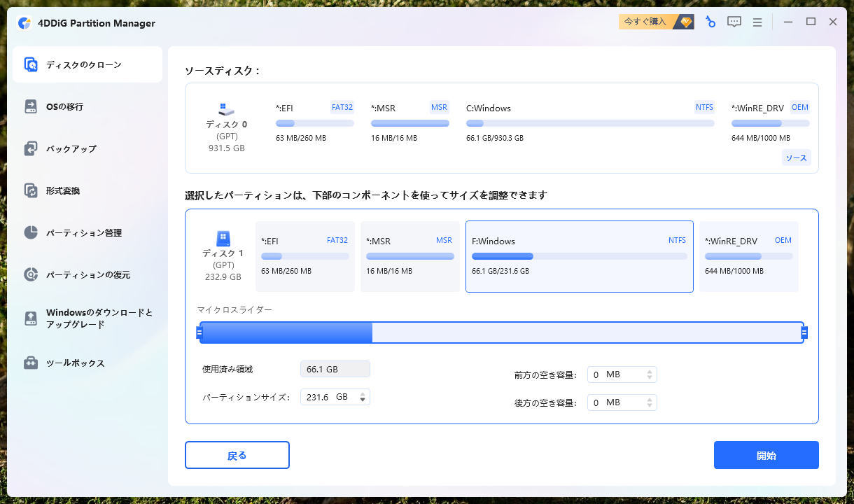Open the Disk Clone (ディスクのクローン) sidebar icon

coord(31,64)
